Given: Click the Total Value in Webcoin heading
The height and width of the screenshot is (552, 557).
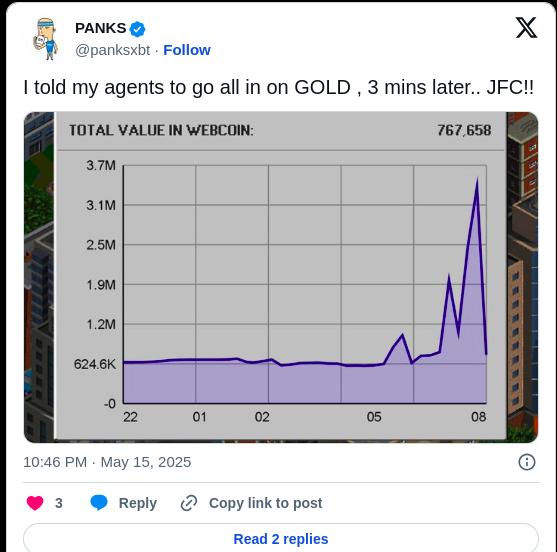Looking at the screenshot, I should click(x=161, y=130).
